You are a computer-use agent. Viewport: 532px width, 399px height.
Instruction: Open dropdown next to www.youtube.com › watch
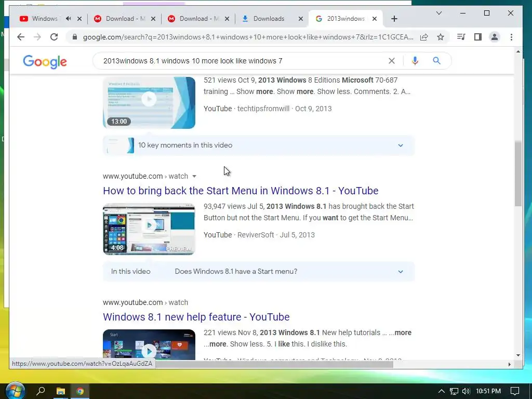pyautogui.click(x=194, y=176)
